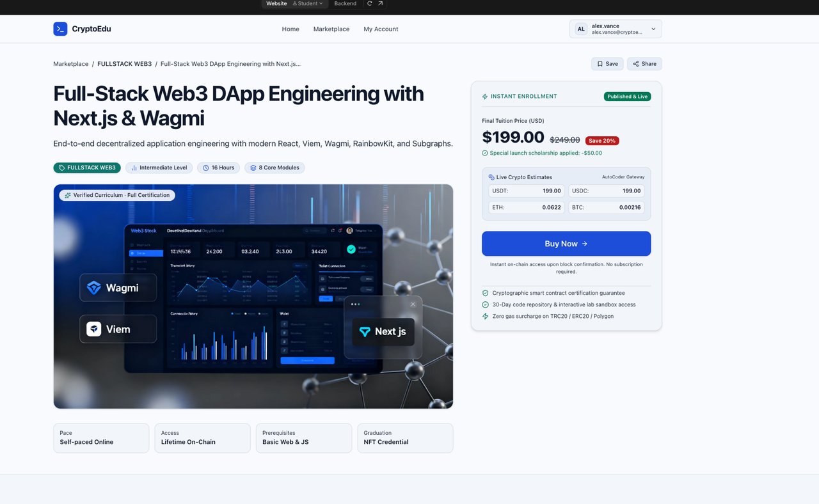Image resolution: width=819 pixels, height=504 pixels.
Task: Click the check icon beside 30-Day code repository
Action: click(485, 304)
